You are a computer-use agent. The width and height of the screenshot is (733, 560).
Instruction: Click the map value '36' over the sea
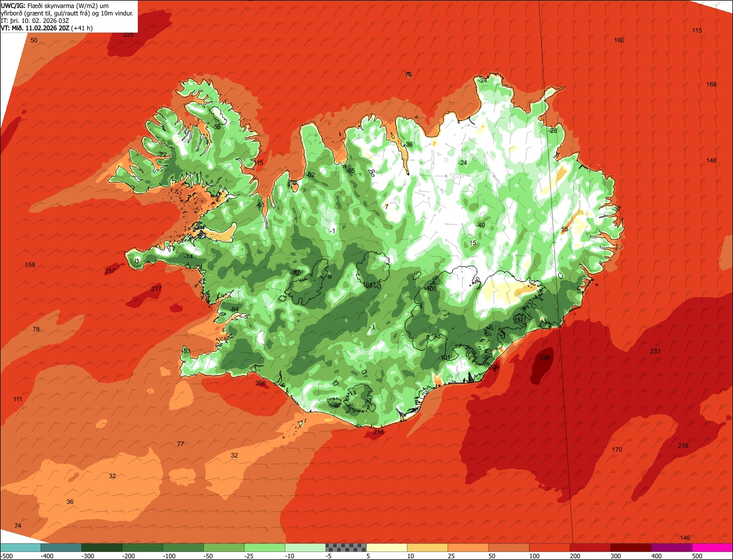pyautogui.click(x=70, y=502)
